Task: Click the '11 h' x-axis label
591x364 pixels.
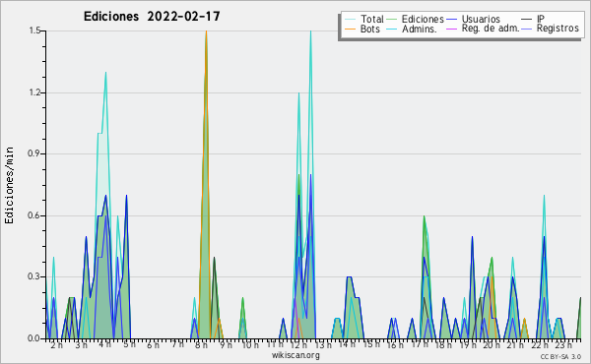Action: (x=275, y=344)
